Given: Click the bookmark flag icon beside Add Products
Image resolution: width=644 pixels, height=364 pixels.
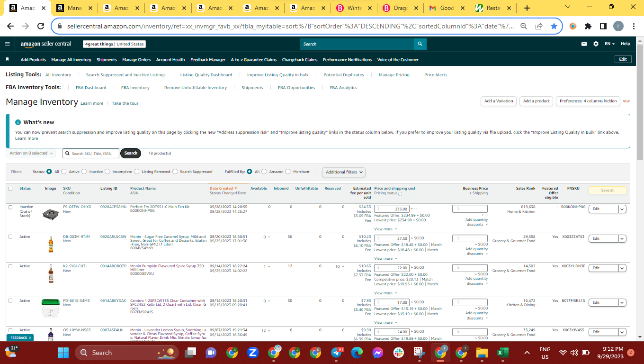Looking at the screenshot, I should pyautogui.click(x=8, y=60).
